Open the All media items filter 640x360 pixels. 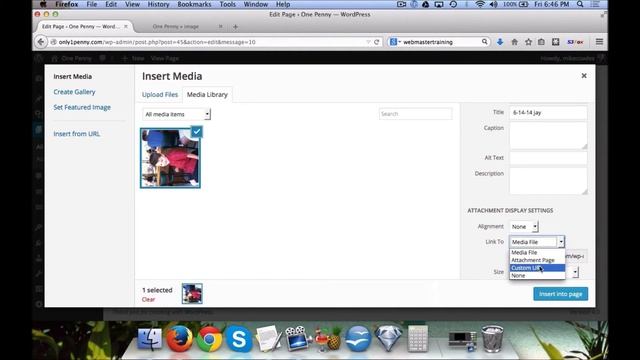(x=176, y=114)
